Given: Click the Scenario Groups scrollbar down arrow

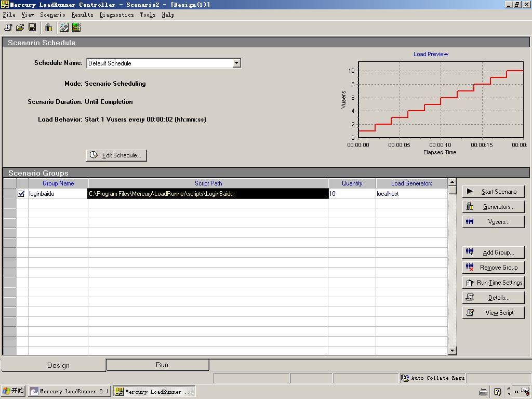Looking at the screenshot, I should click(452, 351).
